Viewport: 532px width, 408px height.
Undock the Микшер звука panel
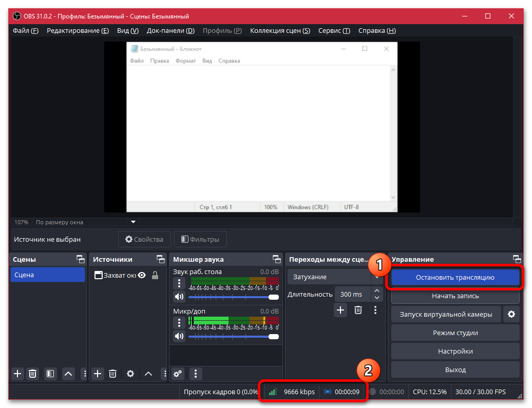(276, 260)
